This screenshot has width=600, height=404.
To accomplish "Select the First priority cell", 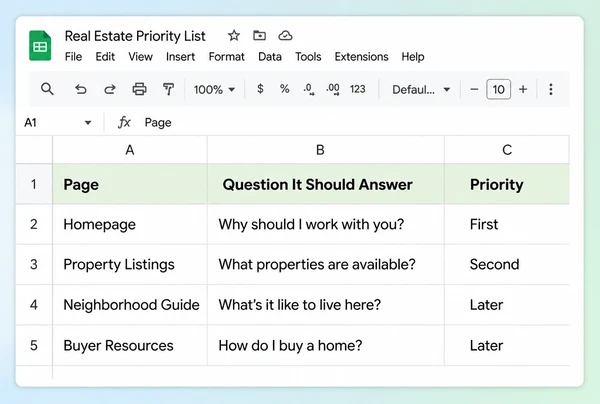I will pyautogui.click(x=507, y=224).
